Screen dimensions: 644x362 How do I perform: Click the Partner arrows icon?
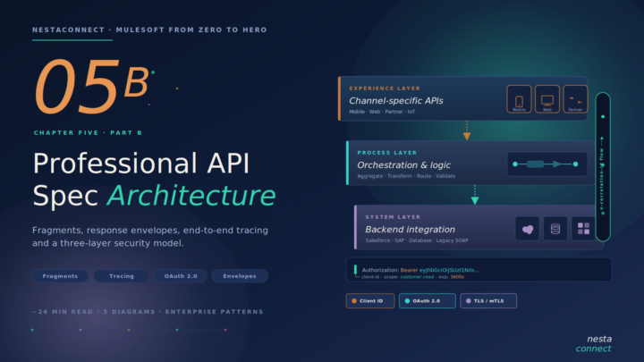pyautogui.click(x=575, y=99)
